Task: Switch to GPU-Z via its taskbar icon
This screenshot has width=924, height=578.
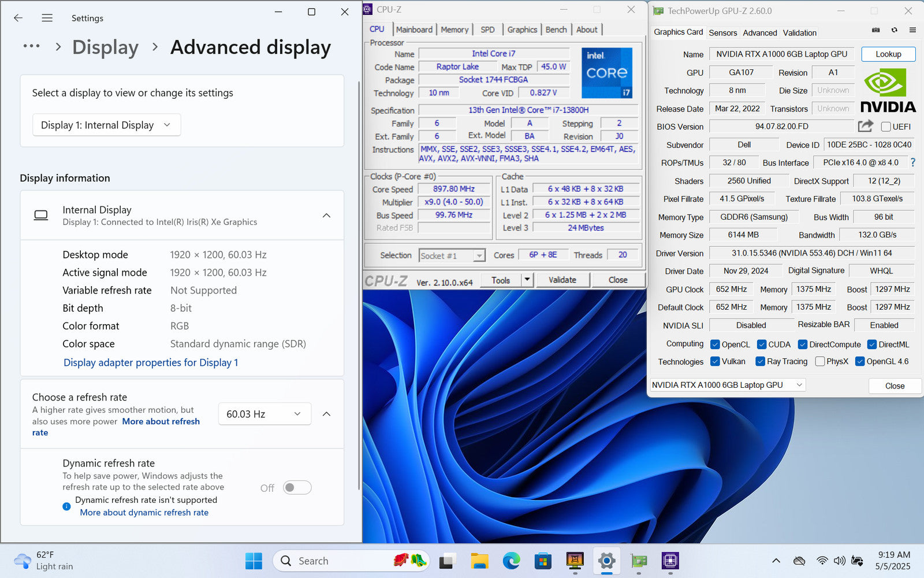Action: click(x=638, y=561)
